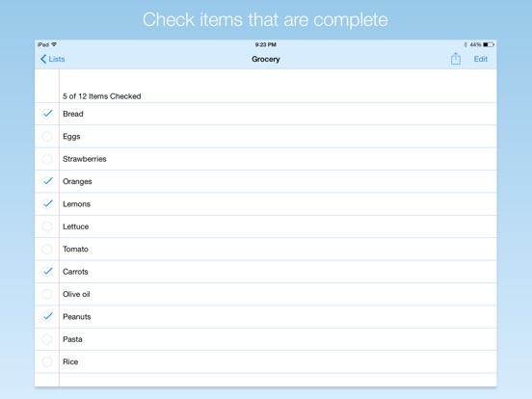This screenshot has width=532, height=399.
Task: Uncheck the Bread item checkmark
Action: click(x=47, y=114)
